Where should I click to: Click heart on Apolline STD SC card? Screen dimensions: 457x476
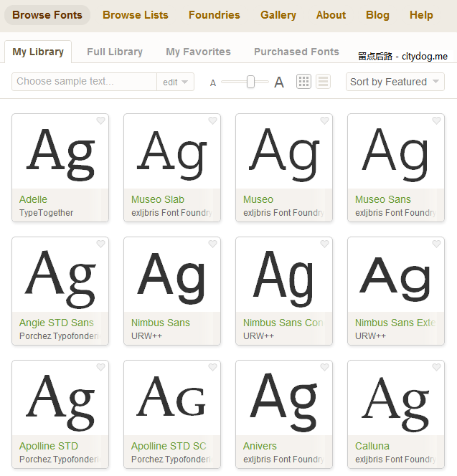[212, 367]
